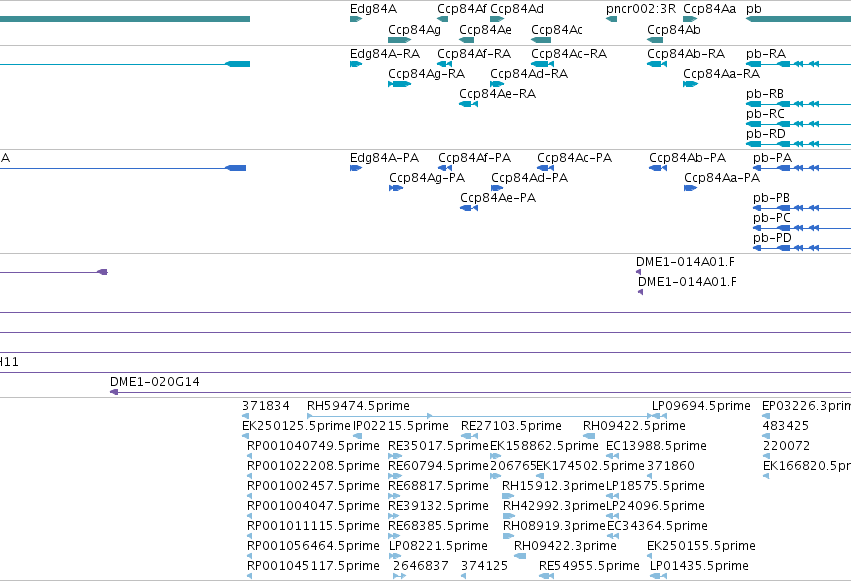The width and height of the screenshot is (851, 581).
Task: Click the pb gene bar
Action: point(798,19)
